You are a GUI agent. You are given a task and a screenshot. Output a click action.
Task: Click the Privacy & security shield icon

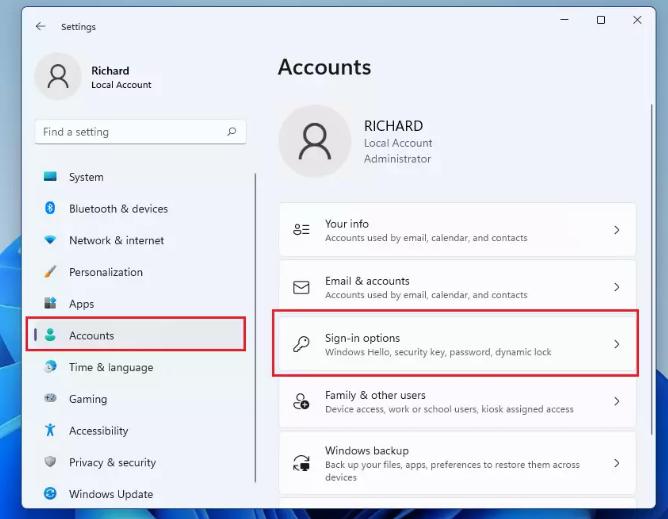point(50,462)
